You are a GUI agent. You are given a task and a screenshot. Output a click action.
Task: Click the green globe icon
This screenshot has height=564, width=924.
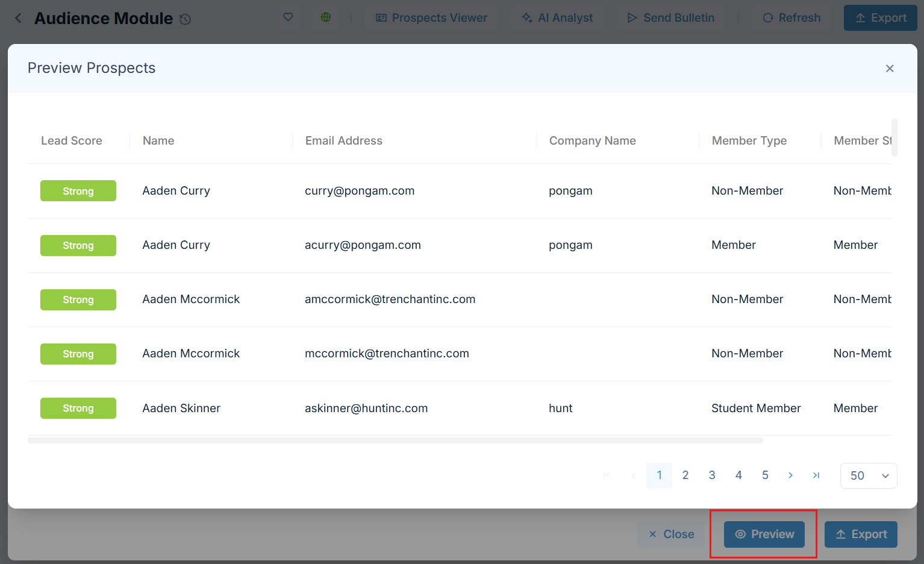(326, 17)
